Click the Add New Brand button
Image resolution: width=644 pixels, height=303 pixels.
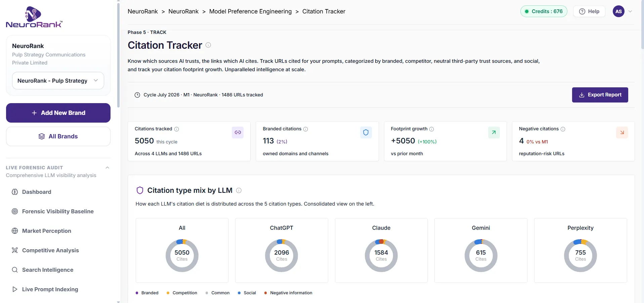(58, 113)
